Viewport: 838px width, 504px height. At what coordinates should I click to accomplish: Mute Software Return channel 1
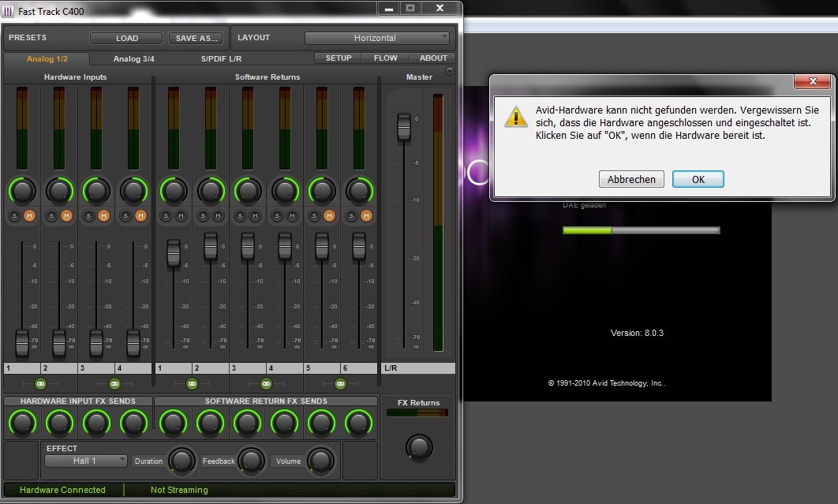[181, 215]
